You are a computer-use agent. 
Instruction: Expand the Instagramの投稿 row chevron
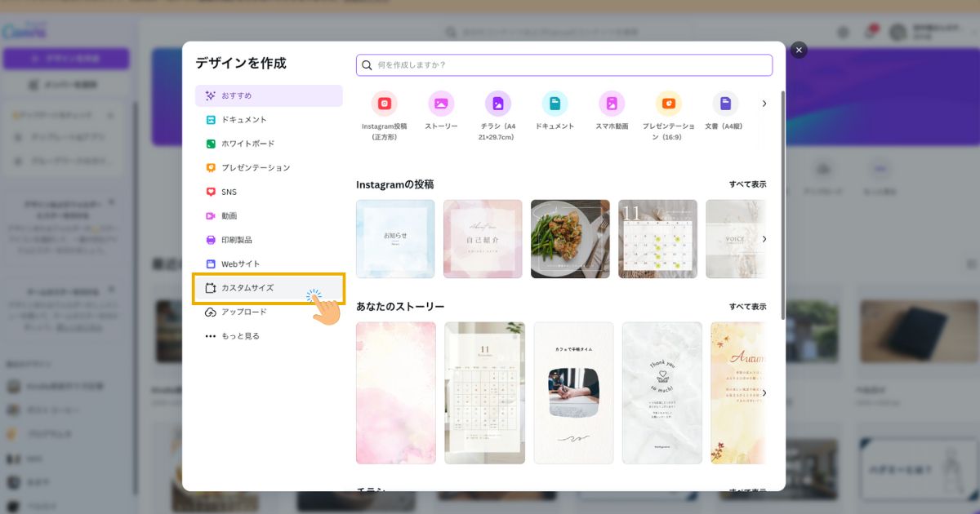(x=764, y=239)
